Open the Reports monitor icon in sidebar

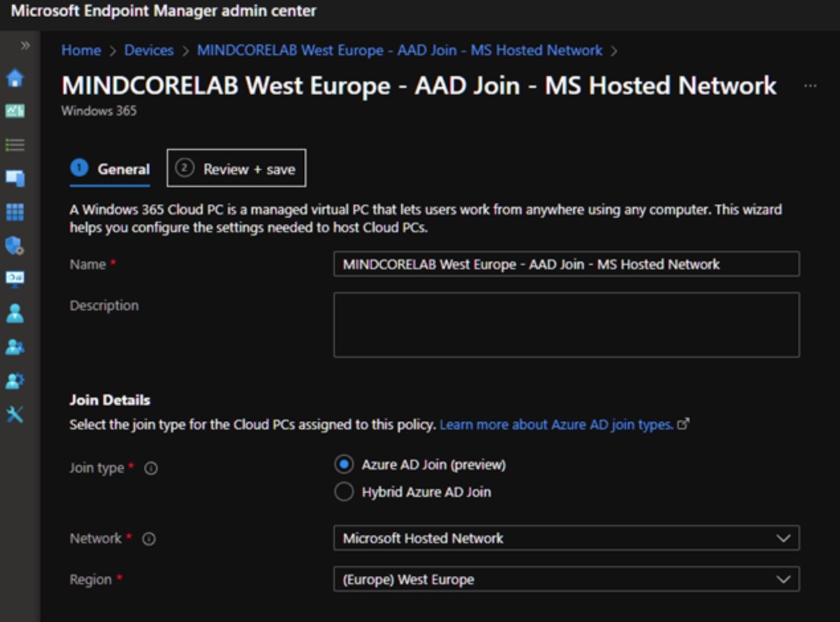pyautogui.click(x=15, y=279)
